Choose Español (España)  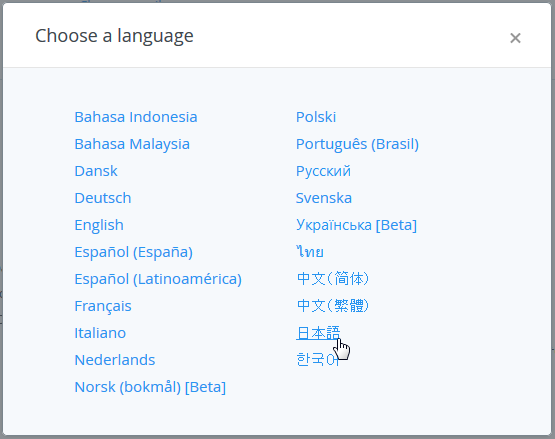133,252
